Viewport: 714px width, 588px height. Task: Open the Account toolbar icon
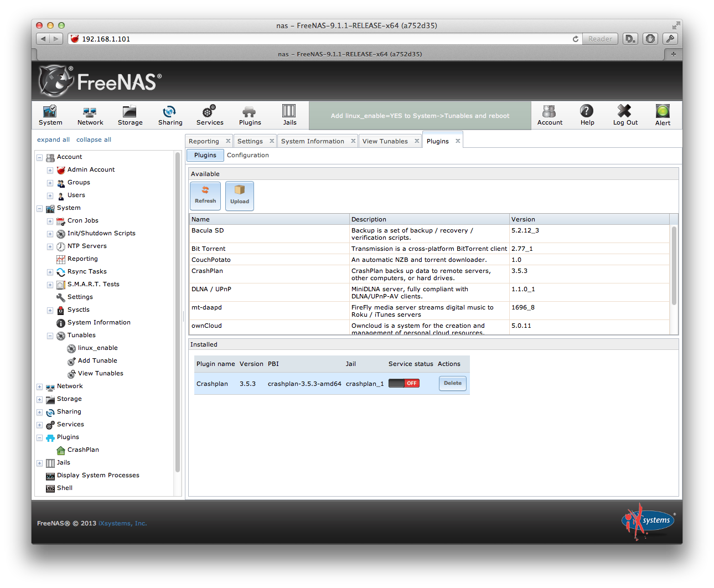point(550,115)
